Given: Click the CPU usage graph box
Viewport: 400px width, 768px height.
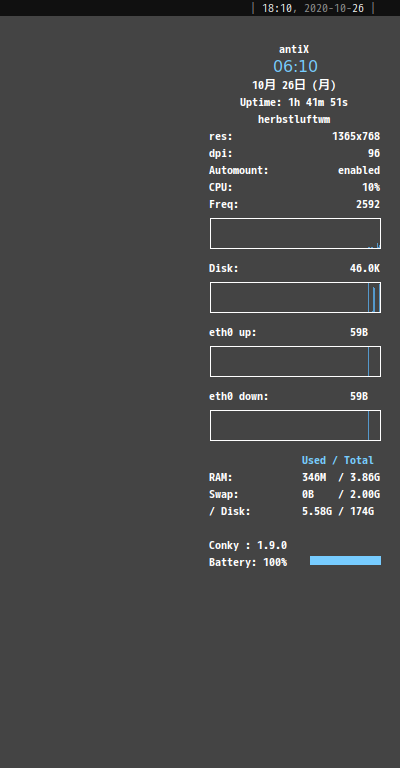Looking at the screenshot, I should click(295, 234).
